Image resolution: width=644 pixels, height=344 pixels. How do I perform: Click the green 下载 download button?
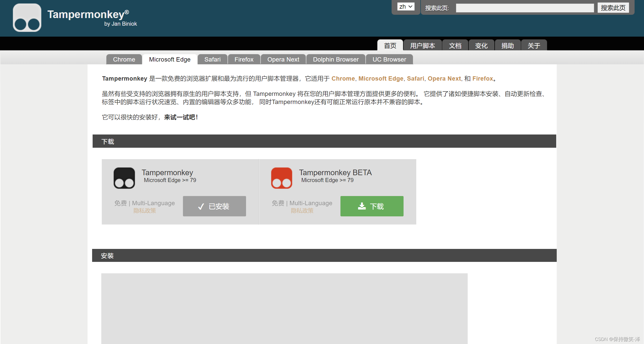click(372, 206)
